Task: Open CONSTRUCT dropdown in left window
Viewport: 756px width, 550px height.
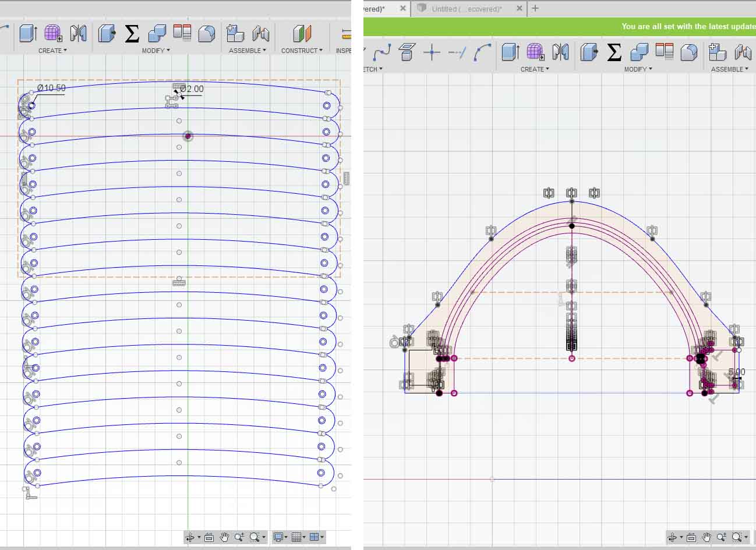Action: click(302, 51)
